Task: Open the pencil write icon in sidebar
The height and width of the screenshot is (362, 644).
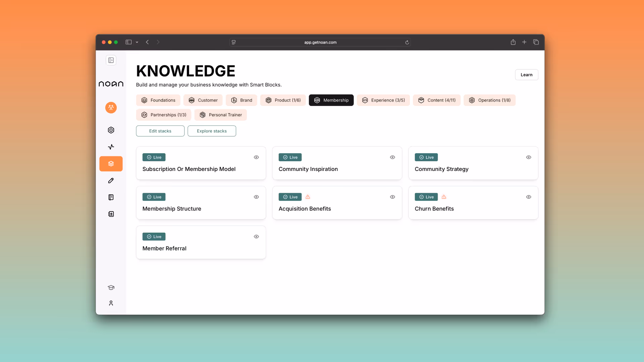Action: (x=111, y=181)
